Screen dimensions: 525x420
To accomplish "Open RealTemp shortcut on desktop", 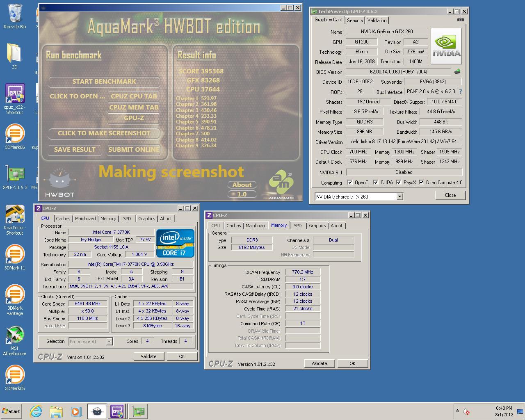I will point(15,220).
